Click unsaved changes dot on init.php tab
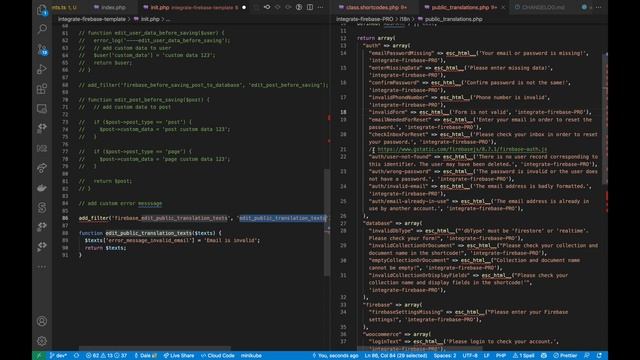This screenshot has width=640, height=360. tap(244, 7)
